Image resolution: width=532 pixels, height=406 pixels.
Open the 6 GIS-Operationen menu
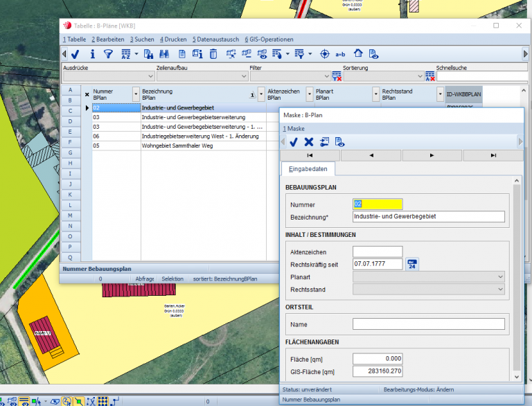pos(269,39)
